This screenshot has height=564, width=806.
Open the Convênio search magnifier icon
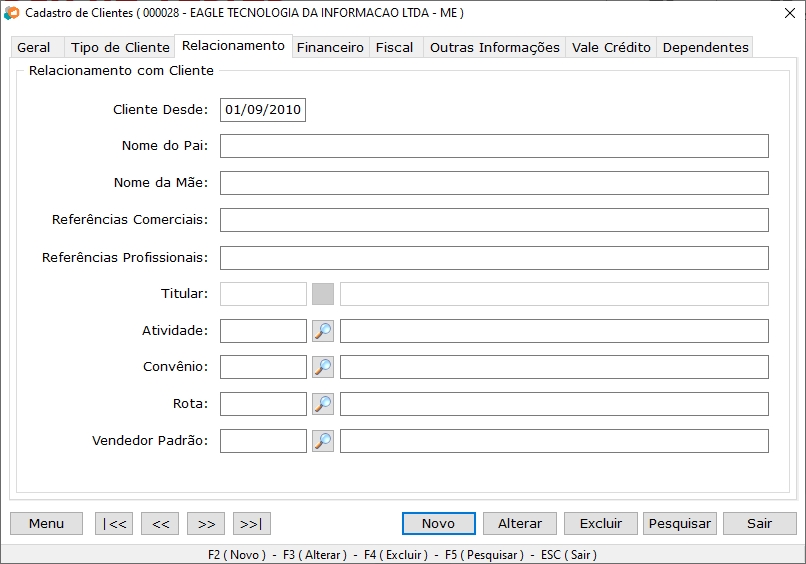[x=323, y=367]
